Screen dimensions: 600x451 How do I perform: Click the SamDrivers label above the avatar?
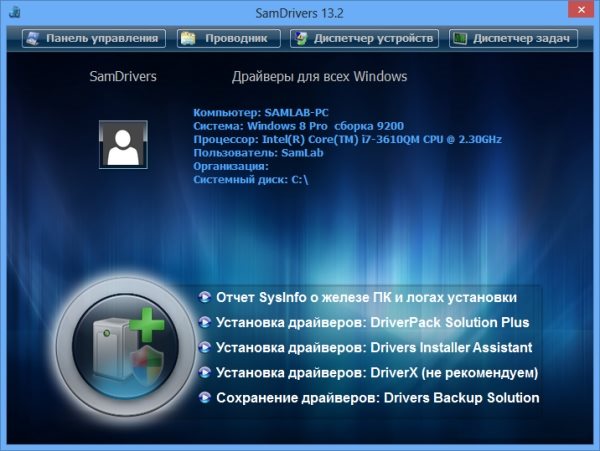(x=123, y=76)
